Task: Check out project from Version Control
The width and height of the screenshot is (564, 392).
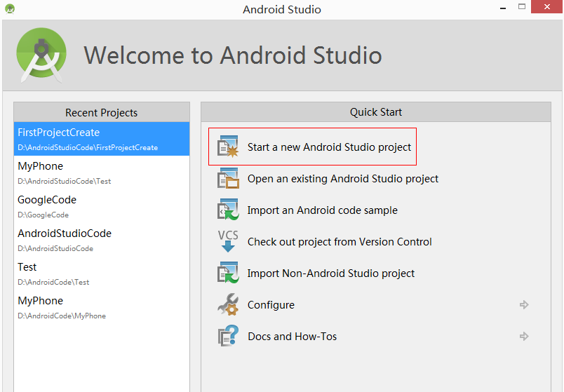Action: tap(340, 242)
